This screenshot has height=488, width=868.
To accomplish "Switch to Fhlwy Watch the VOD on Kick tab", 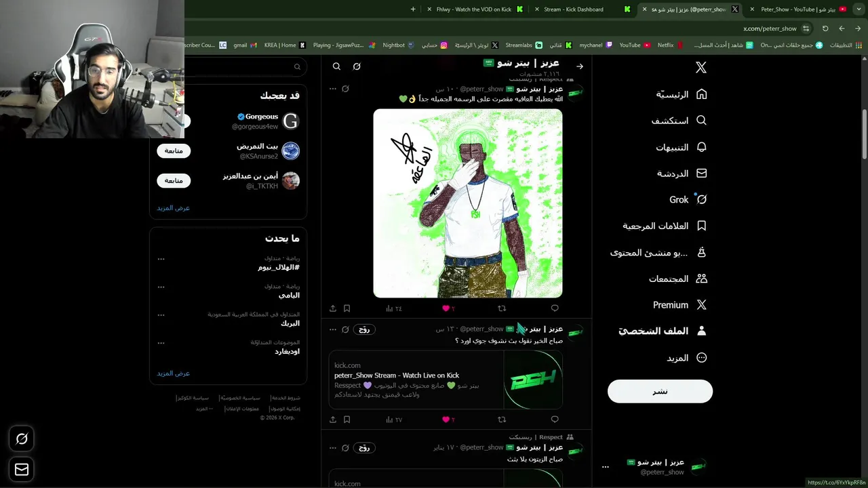I will pos(474,9).
